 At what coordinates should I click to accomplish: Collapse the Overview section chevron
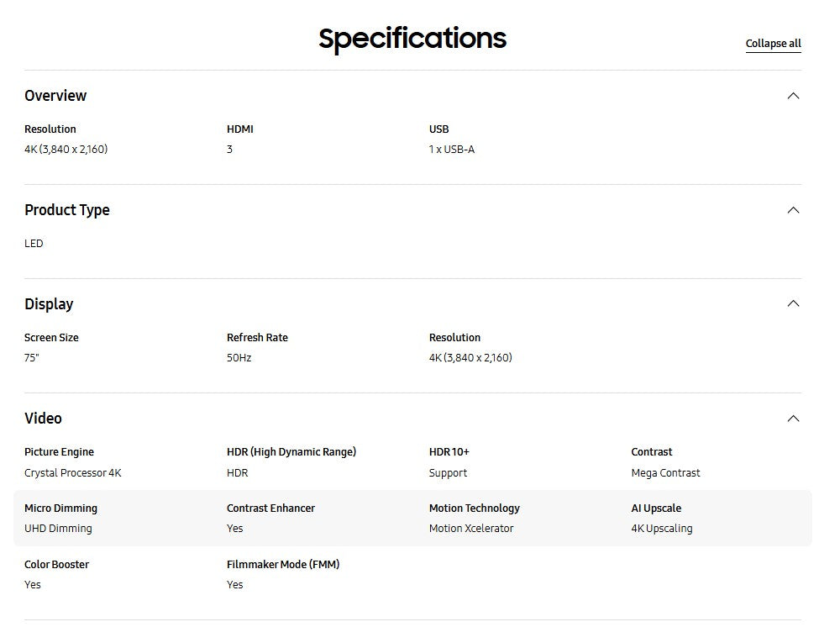[x=792, y=96]
